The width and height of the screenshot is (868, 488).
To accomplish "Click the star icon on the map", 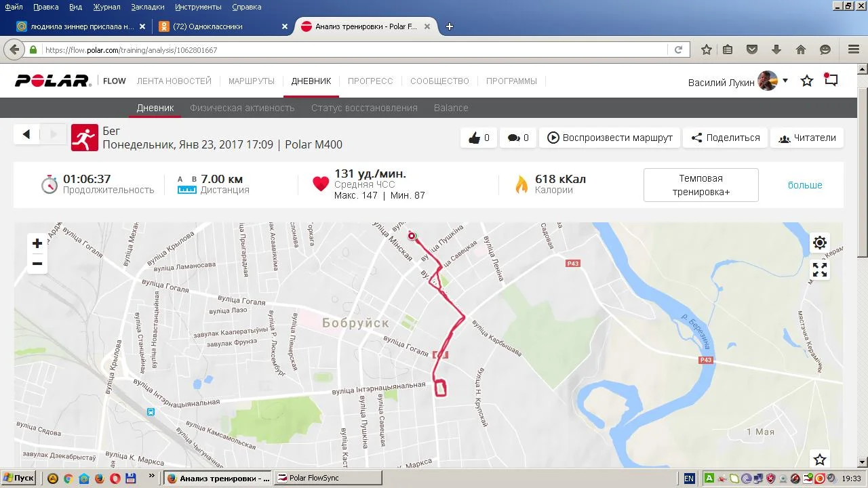I will click(x=820, y=460).
